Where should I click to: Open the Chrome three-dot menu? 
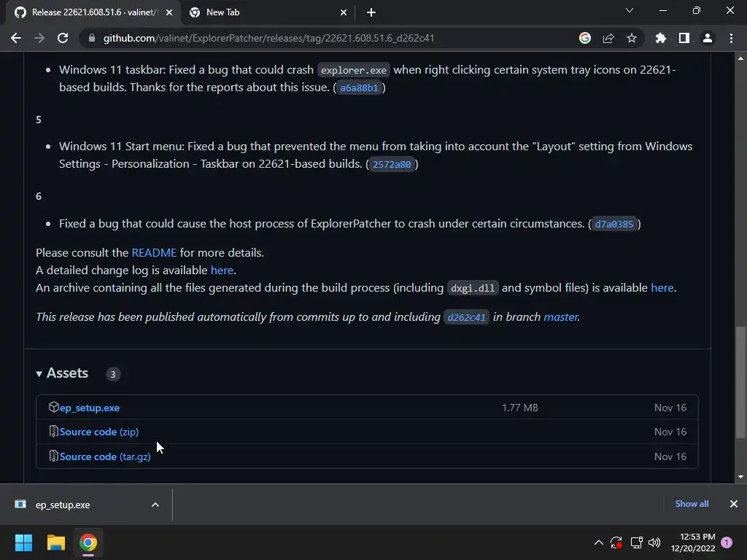tap(731, 38)
